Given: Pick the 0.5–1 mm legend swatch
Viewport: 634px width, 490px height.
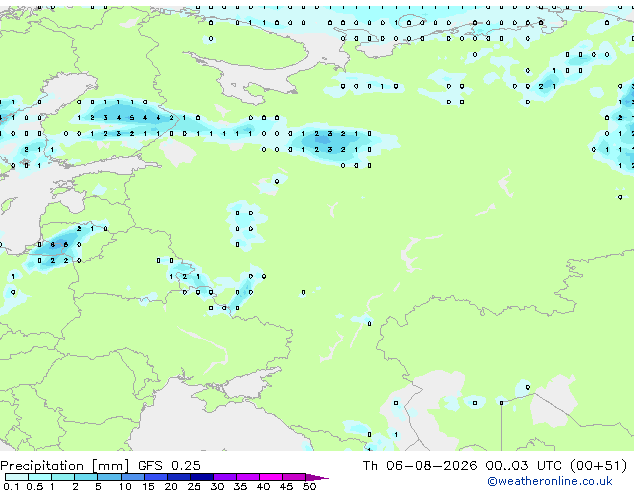Looking at the screenshot, I should pyautogui.click(x=40, y=477).
